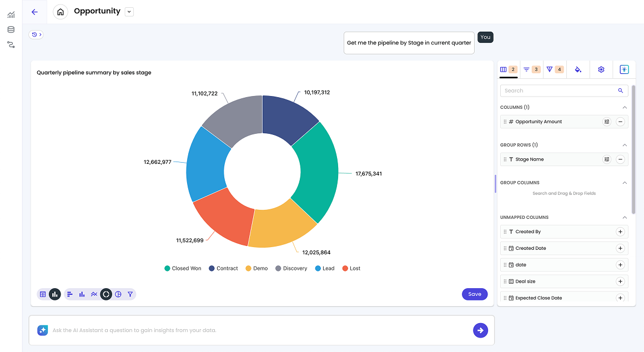This screenshot has height=352, width=644.
Task: Select the half-pie chart type
Action: click(x=118, y=294)
